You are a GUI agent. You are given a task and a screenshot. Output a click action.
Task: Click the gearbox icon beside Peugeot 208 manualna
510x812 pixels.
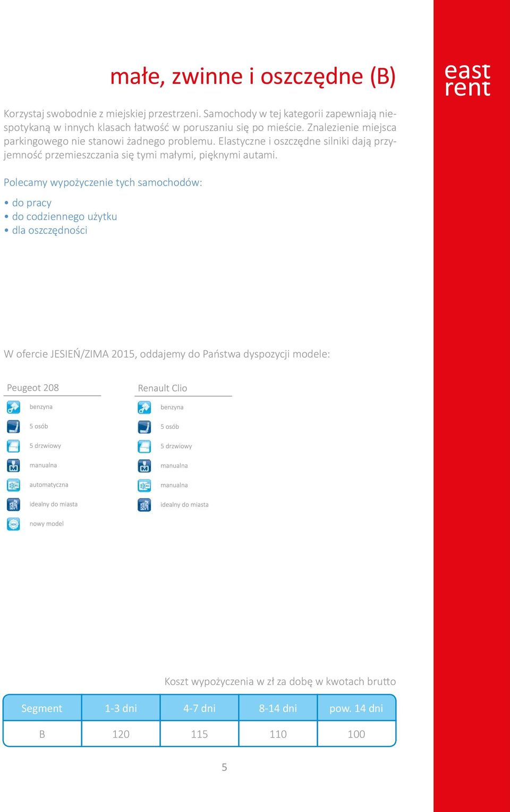click(x=13, y=466)
